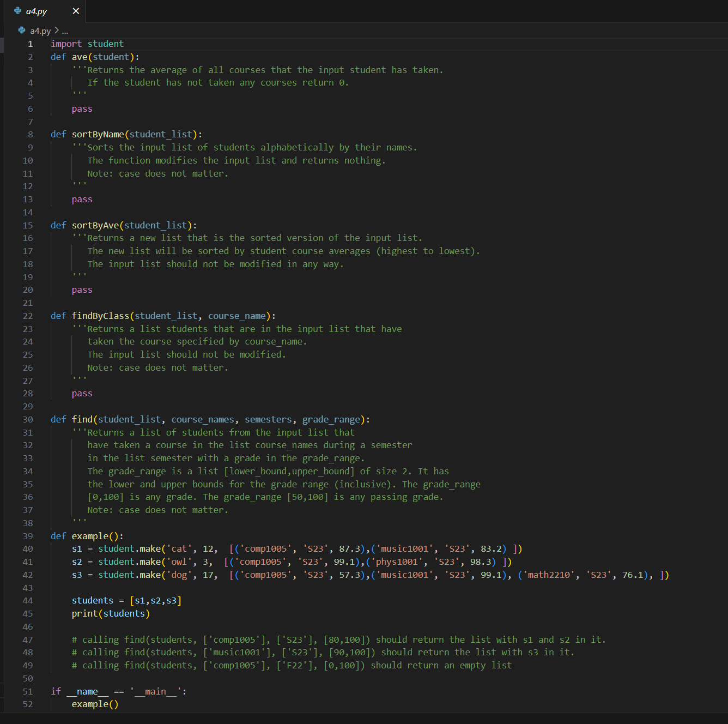Open the a4.py breadcrumb item
This screenshot has width=728, height=724.
[x=40, y=31]
